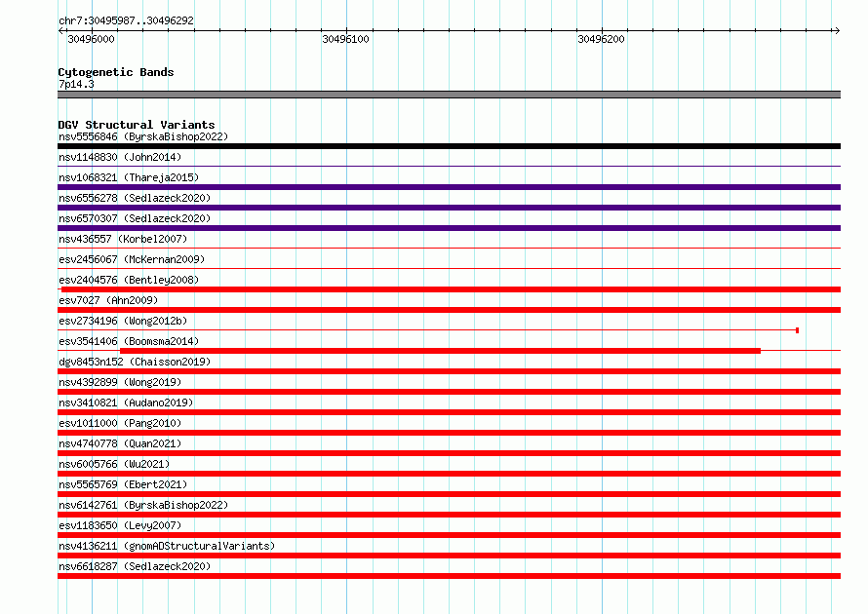
Task: Click the 30496000 ruler position label
Action: (x=91, y=39)
